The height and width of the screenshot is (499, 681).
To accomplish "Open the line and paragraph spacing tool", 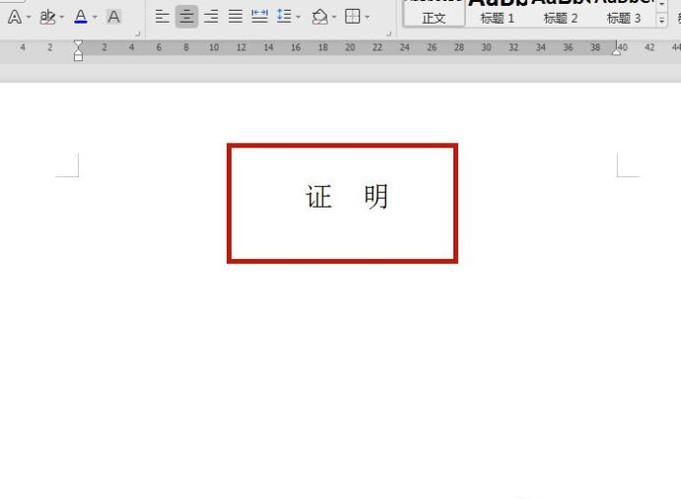I will click(x=284, y=17).
